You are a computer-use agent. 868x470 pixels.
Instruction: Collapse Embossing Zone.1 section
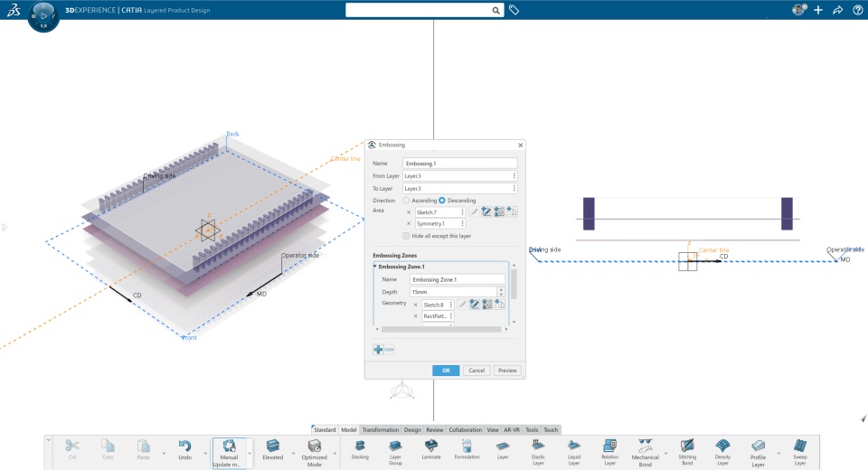tap(374, 267)
